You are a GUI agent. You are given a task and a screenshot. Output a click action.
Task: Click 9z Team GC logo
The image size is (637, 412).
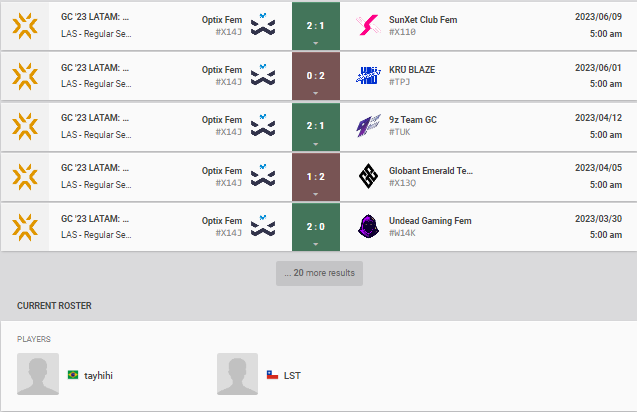(x=369, y=126)
